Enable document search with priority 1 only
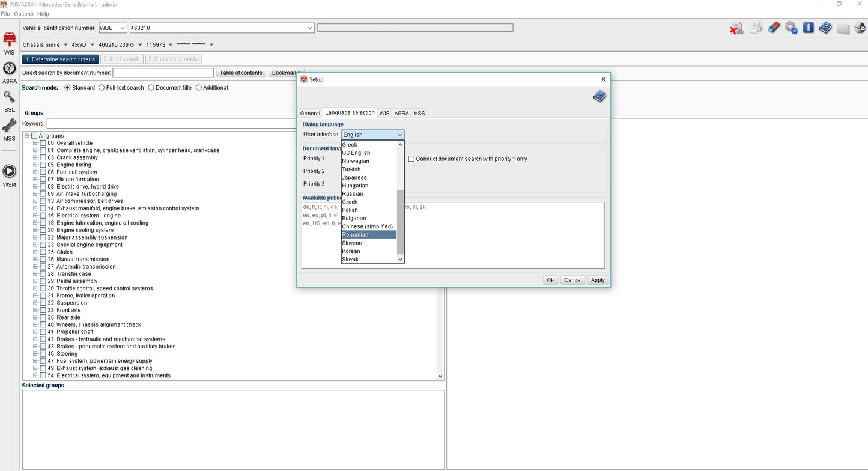 click(411, 159)
